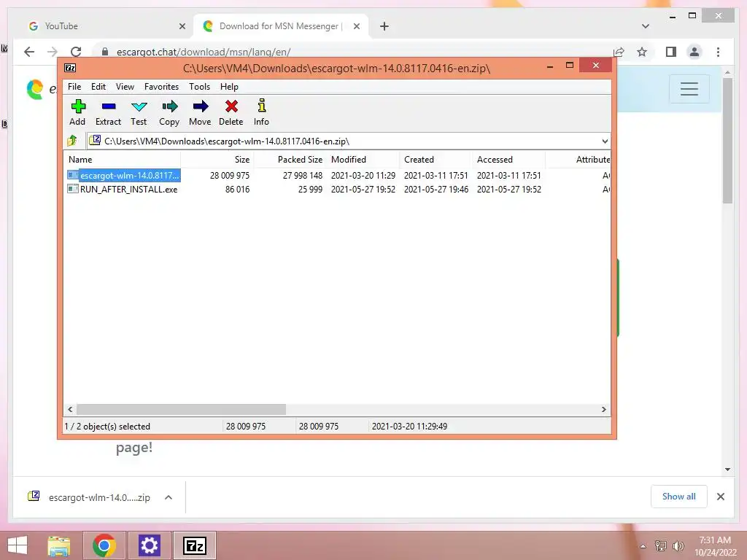Viewport: 747px width, 560px height.
Task: Click the icon of escargot-wlm file row
Action: point(72,175)
